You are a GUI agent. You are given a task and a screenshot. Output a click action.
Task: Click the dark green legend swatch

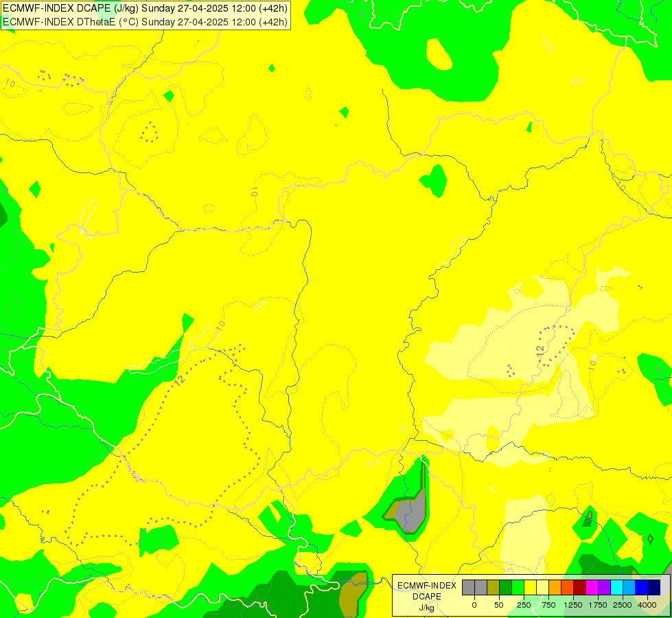coord(506,588)
